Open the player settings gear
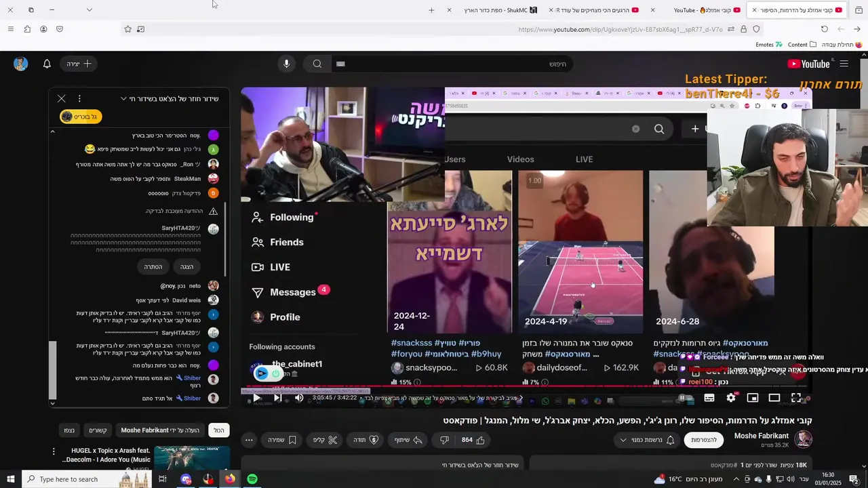Viewport: 868px width, 488px height. pos(731,398)
